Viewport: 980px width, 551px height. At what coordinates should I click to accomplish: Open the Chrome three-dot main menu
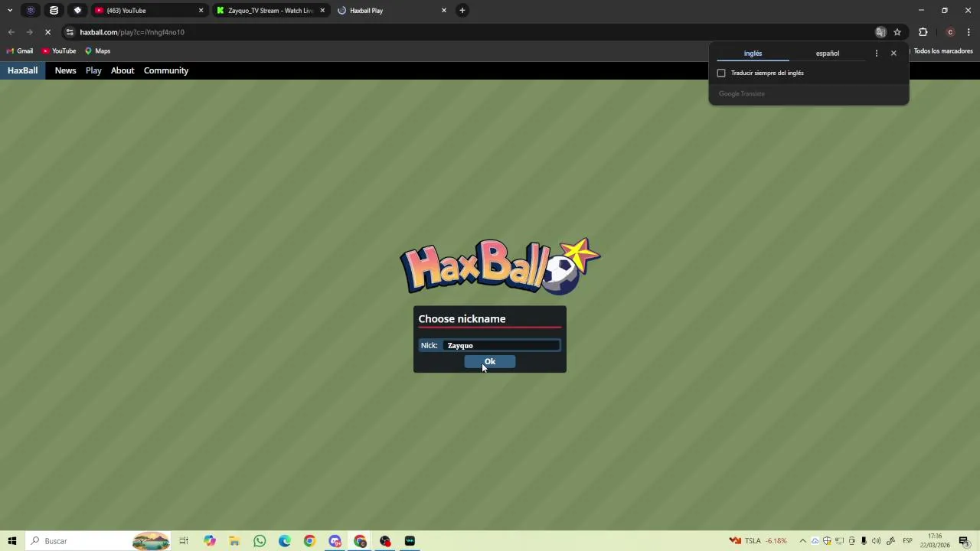pos(969,32)
